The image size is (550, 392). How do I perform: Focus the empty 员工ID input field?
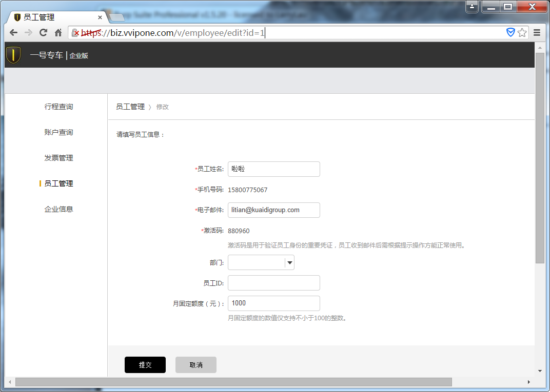pyautogui.click(x=273, y=283)
